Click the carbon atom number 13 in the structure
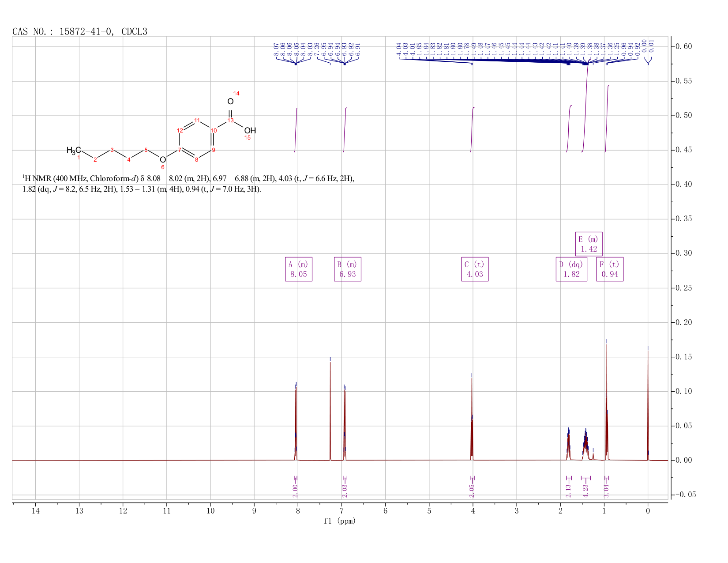728x563 pixels. point(230,120)
